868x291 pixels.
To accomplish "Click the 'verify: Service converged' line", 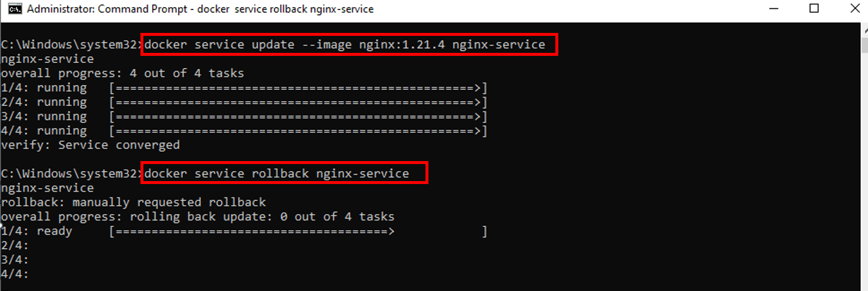I will point(91,145).
